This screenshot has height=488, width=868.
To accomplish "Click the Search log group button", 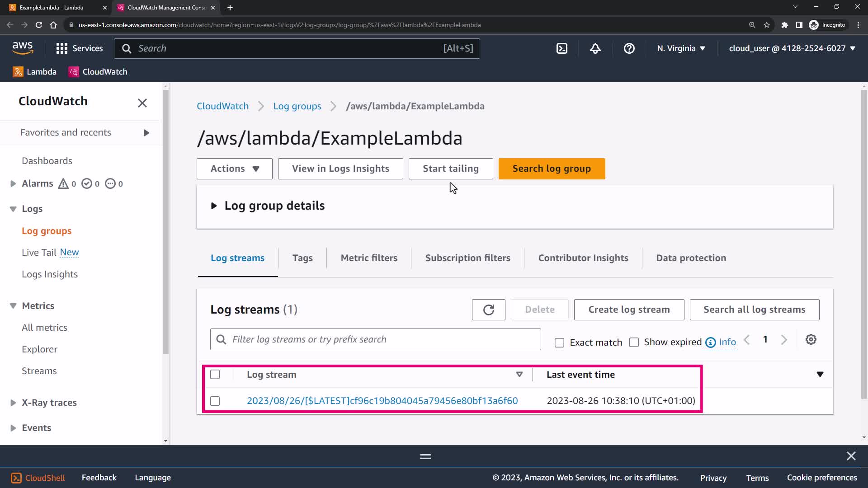I will pyautogui.click(x=551, y=169).
